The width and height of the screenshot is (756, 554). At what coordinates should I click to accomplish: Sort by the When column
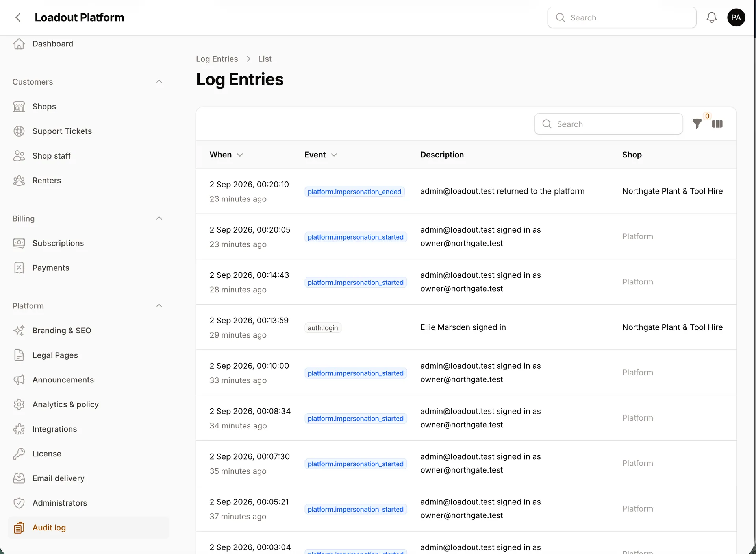[x=226, y=155]
